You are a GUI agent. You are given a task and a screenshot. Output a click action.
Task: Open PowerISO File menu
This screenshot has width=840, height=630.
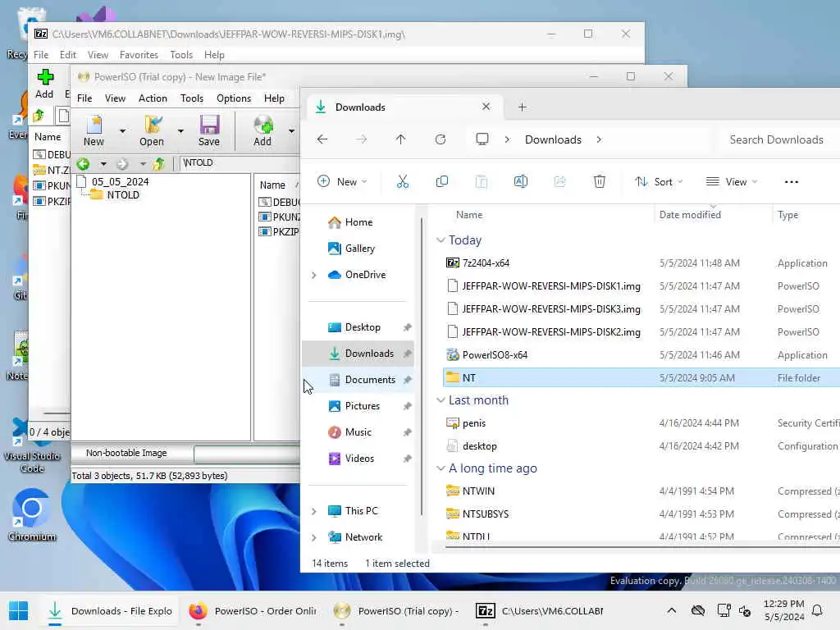point(84,98)
